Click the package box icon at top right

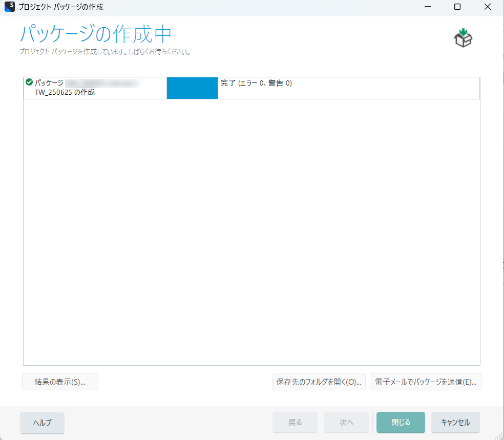(463, 38)
